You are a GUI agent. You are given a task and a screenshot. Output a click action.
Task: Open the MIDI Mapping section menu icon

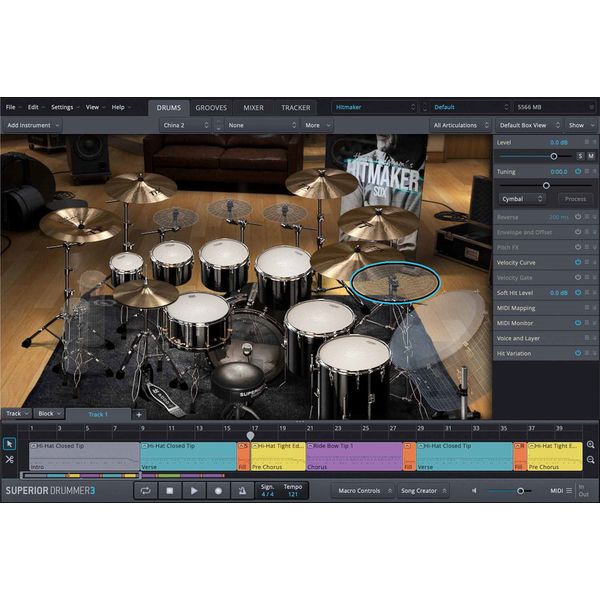[587, 308]
